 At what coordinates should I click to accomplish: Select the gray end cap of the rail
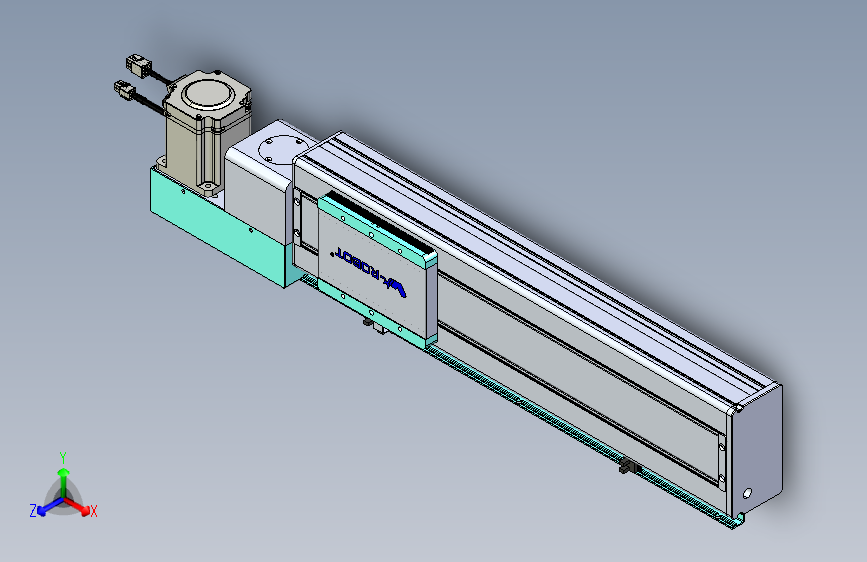pyautogui.click(x=756, y=452)
